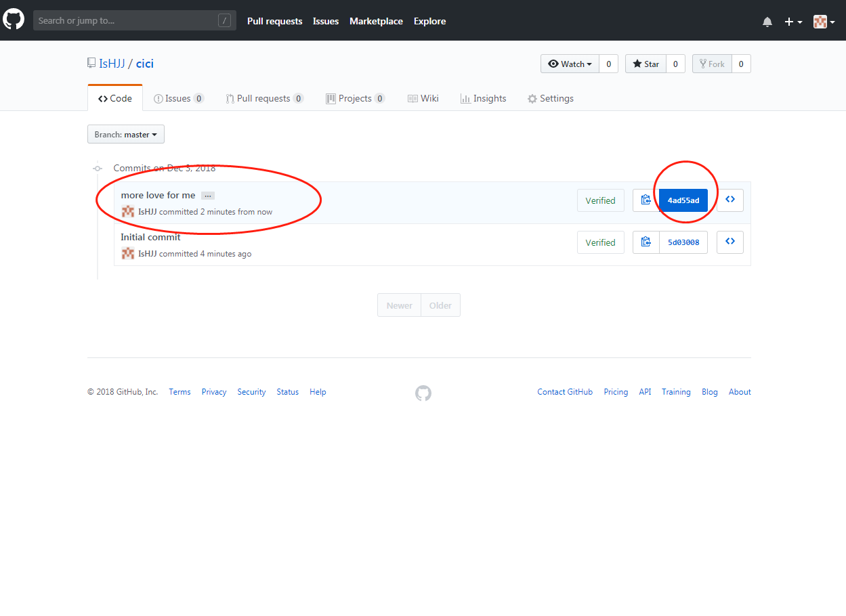The image size is (846, 616).
Task: Open the Help footer link
Action: [x=318, y=392]
